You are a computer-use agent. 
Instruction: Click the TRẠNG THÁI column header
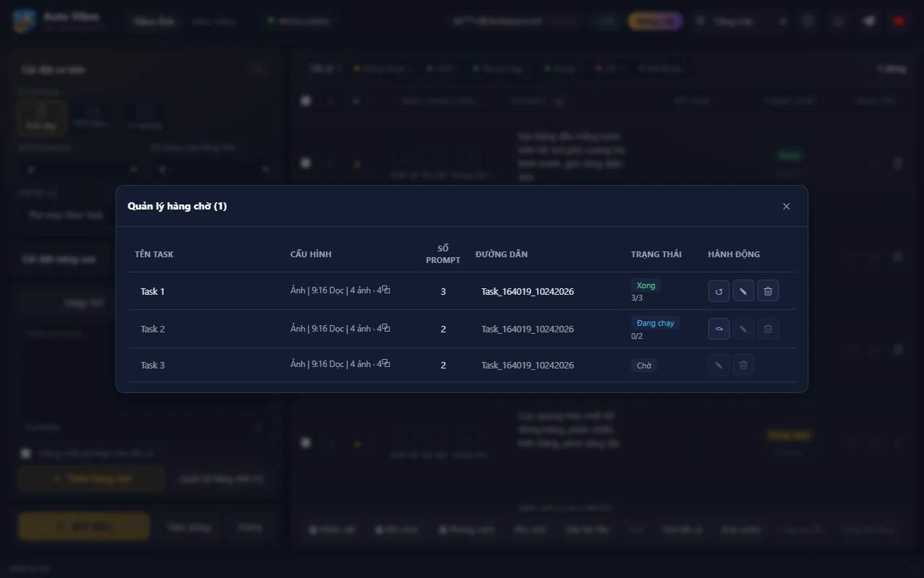656,254
